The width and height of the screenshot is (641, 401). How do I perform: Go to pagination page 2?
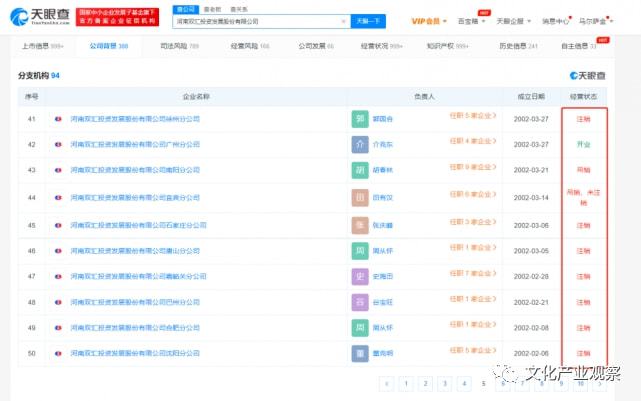[426, 383]
